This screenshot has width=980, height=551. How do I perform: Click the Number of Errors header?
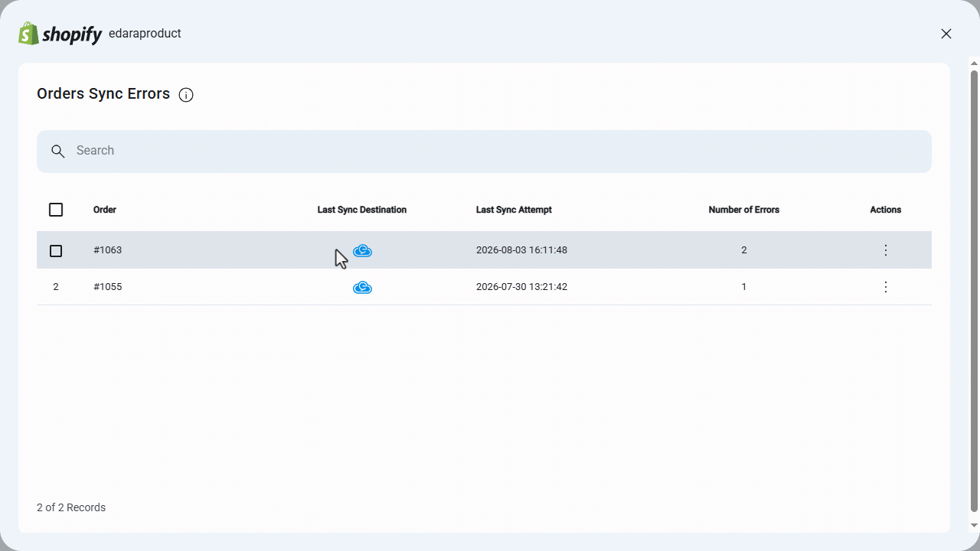pos(744,210)
